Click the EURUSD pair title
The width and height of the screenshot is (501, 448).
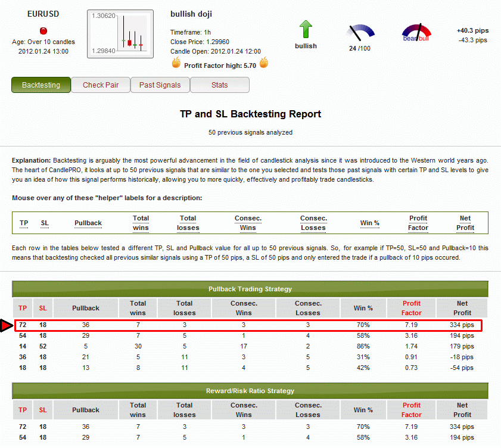(x=43, y=14)
